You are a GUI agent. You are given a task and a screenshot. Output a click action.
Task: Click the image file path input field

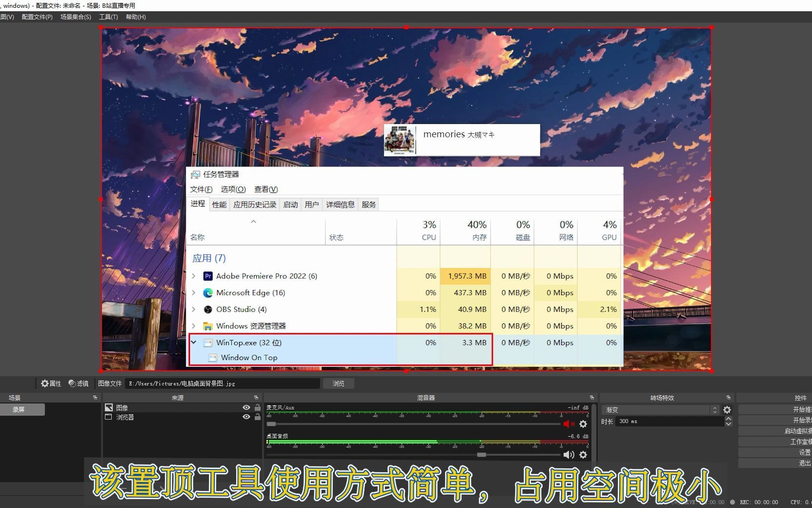pyautogui.click(x=223, y=383)
